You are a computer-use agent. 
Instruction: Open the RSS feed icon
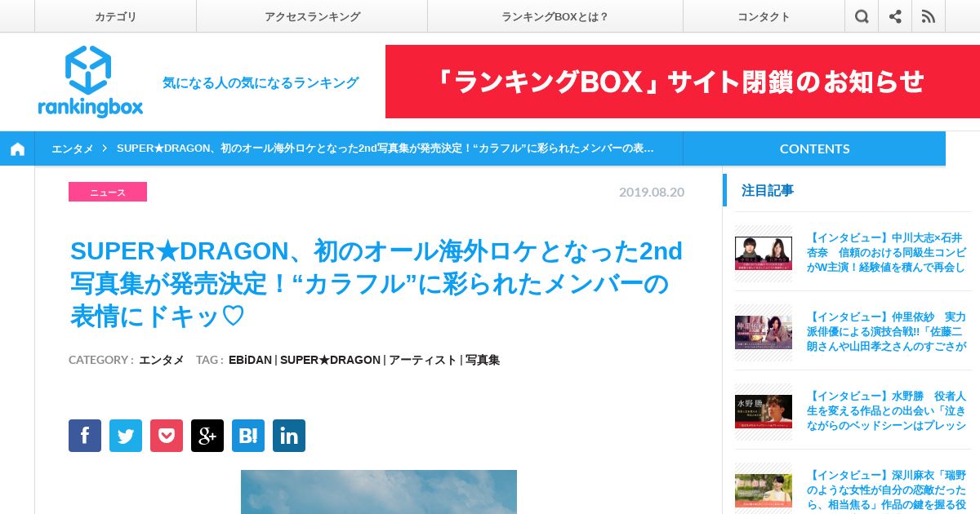(x=929, y=16)
